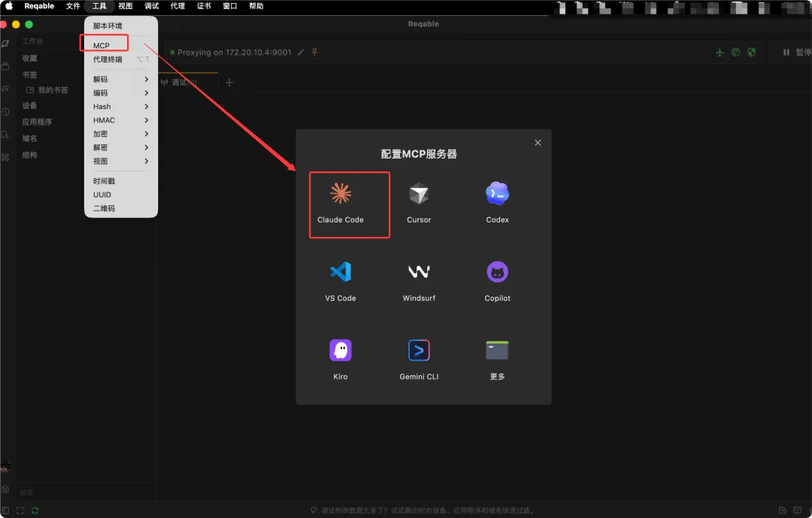Open the 证书 menu in menu bar

tap(204, 6)
